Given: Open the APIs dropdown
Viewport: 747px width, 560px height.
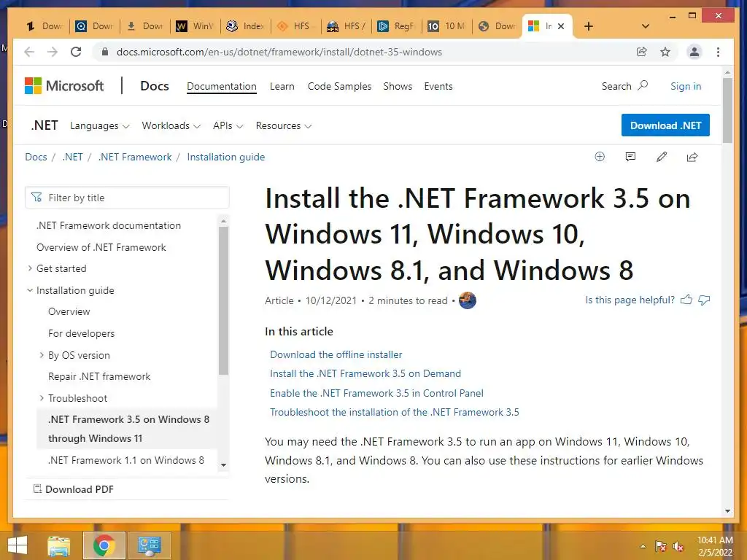Looking at the screenshot, I should 228,125.
